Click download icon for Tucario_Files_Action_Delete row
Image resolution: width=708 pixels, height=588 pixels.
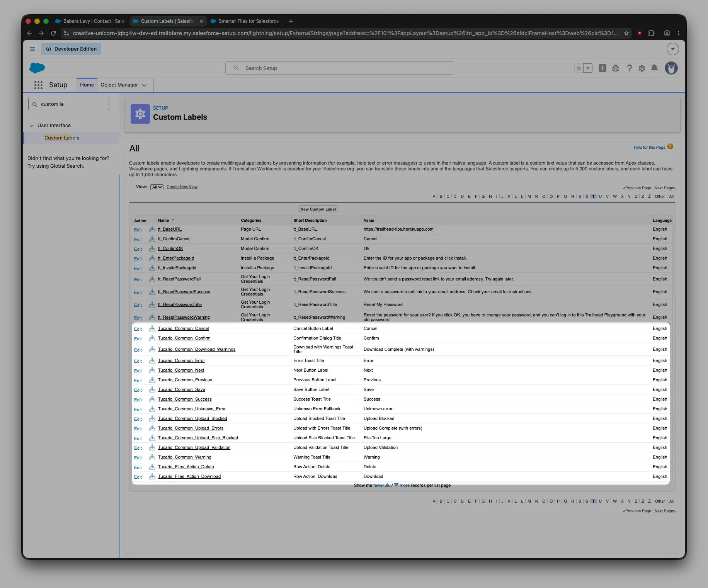152,467
